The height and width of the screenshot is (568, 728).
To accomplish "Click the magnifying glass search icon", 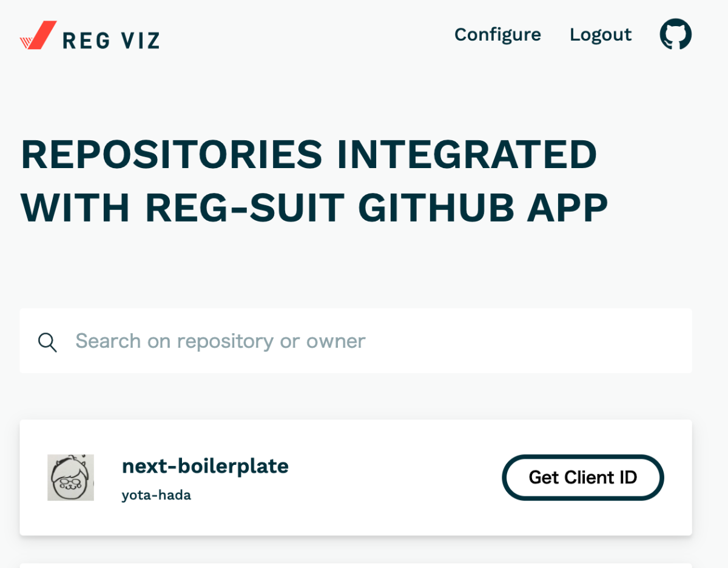I will click(47, 342).
